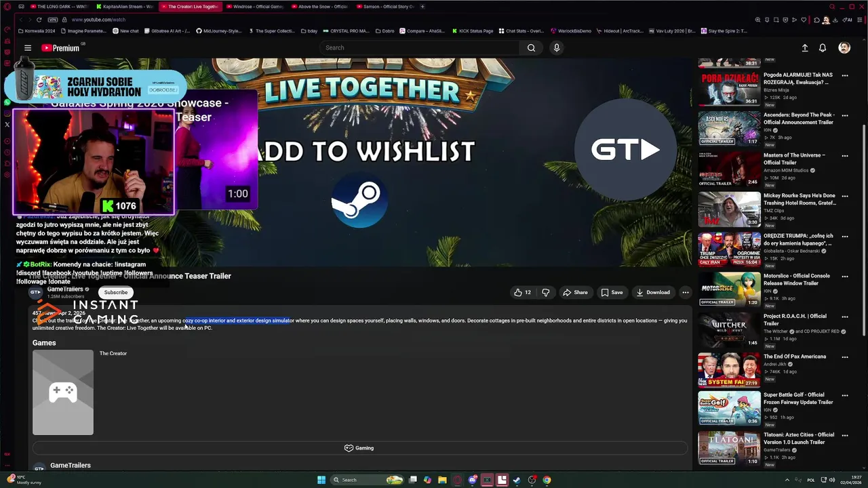This screenshot has height=488, width=868.
Task: Open Mickey Rourke TMZ video title
Action: pyautogui.click(x=800, y=199)
